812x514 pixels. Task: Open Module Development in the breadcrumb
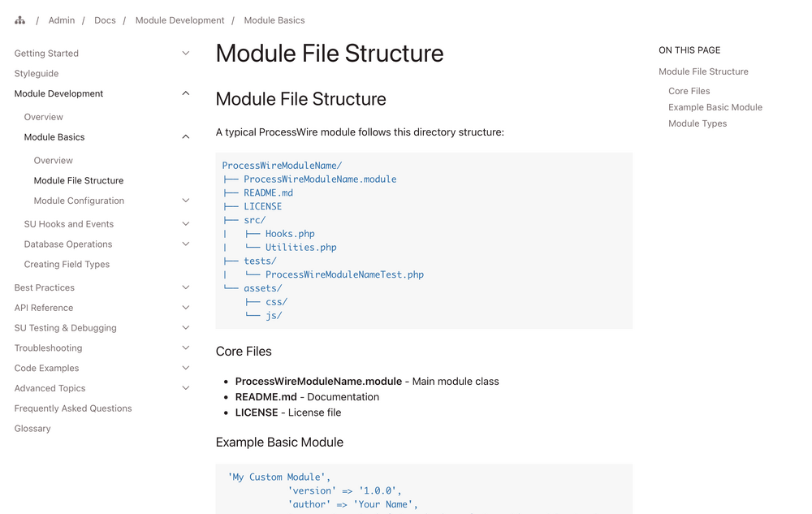179,20
